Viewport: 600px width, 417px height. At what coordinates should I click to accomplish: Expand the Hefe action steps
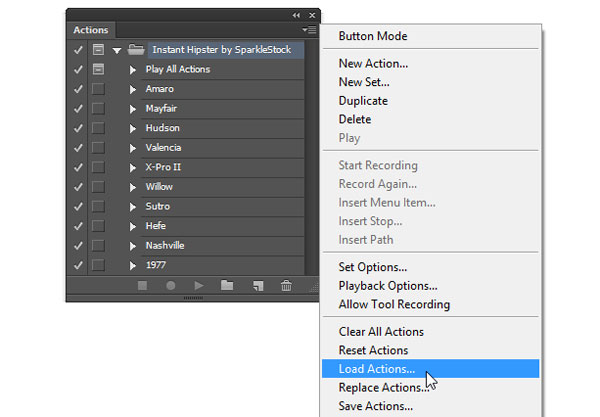[132, 226]
